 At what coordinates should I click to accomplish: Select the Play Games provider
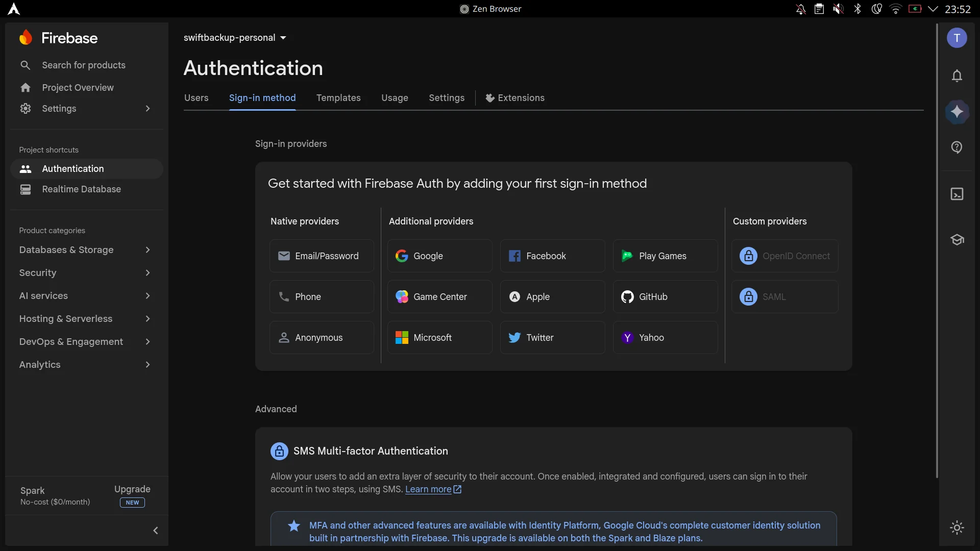[666, 256]
